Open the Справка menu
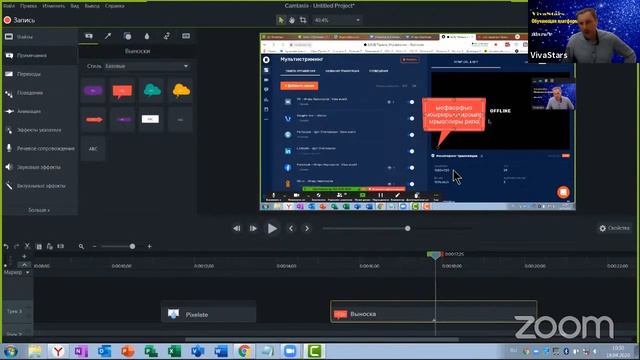 click(115, 6)
